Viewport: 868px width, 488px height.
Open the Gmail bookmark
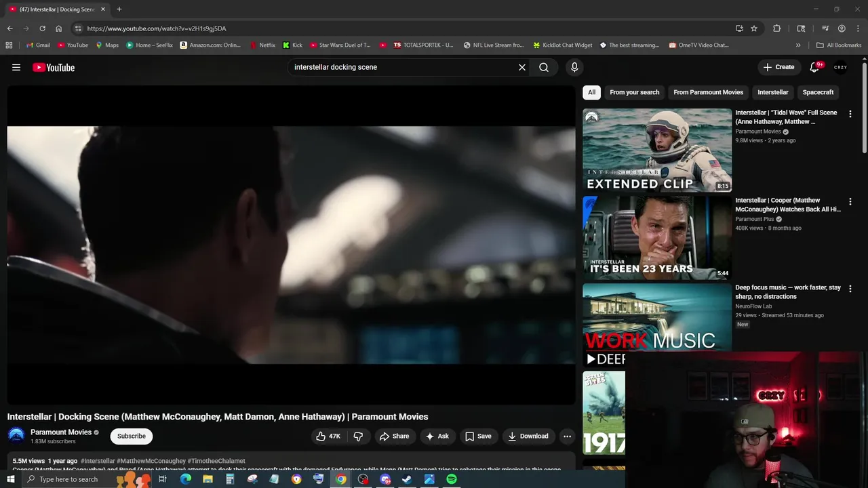38,45
